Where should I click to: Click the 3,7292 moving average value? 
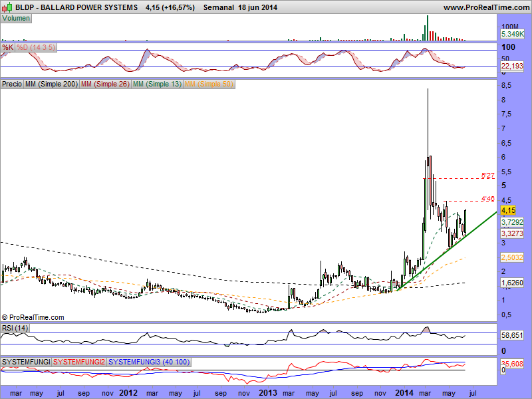click(x=512, y=222)
